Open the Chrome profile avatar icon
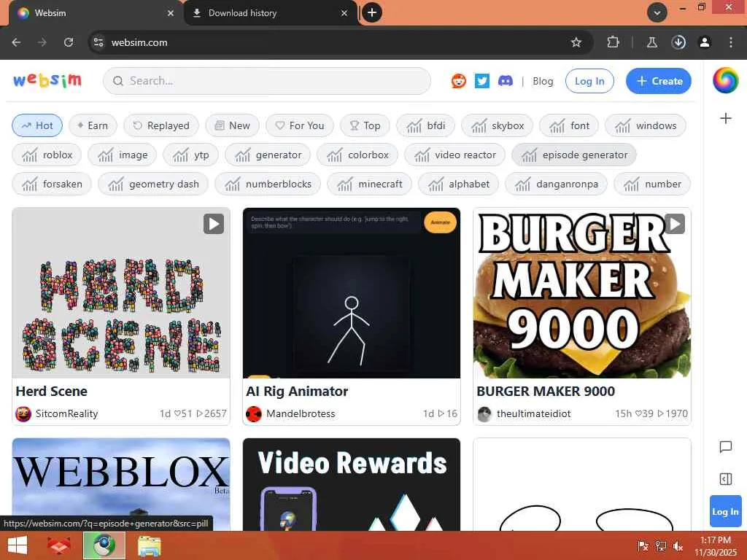This screenshot has width=747, height=560. pyautogui.click(x=705, y=42)
